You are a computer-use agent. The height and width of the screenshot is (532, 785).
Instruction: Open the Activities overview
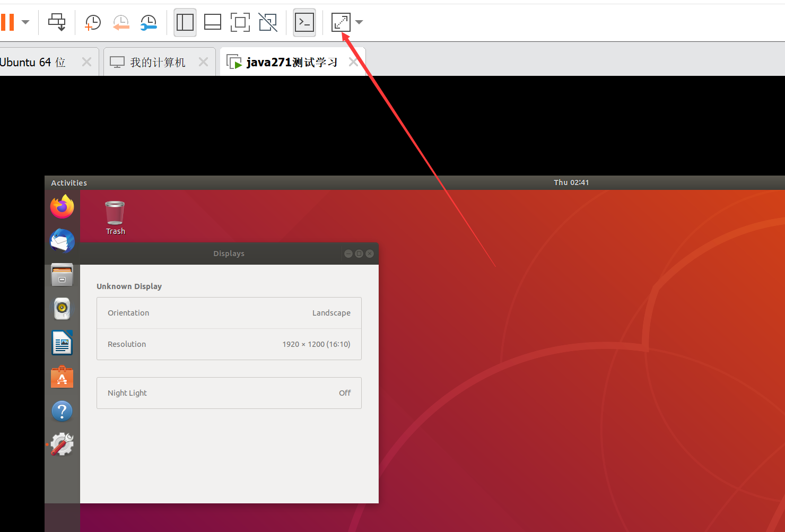pos(69,183)
